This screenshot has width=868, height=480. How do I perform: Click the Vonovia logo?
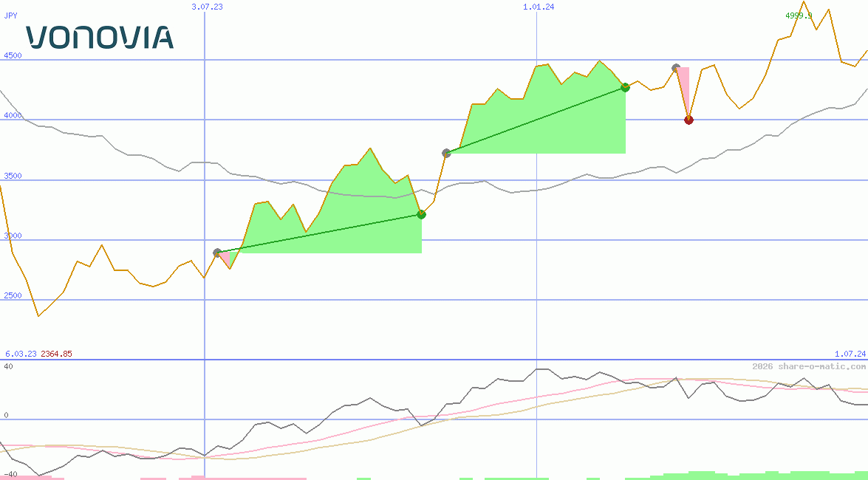click(100, 37)
